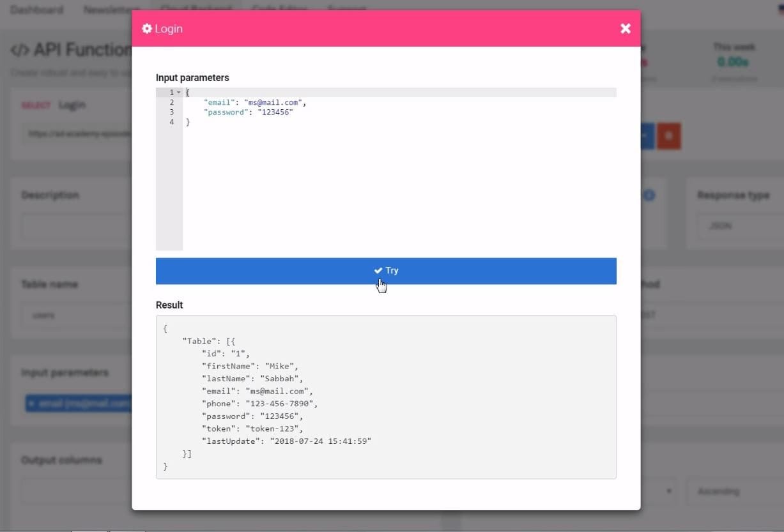Click the code brackets icon beside API Functions
The image size is (784, 532).
(x=20, y=50)
